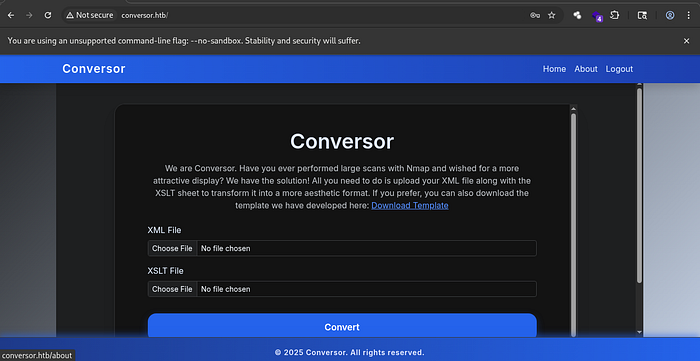Click the XSLT field's 'No file chosen' text
This screenshot has height=361, width=700.
pos(225,289)
